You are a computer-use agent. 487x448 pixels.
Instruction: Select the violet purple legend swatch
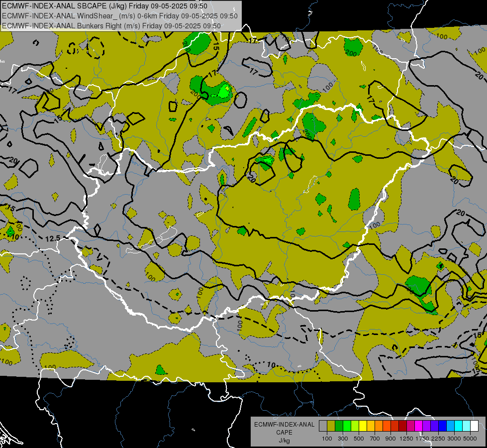[x=426, y=426]
